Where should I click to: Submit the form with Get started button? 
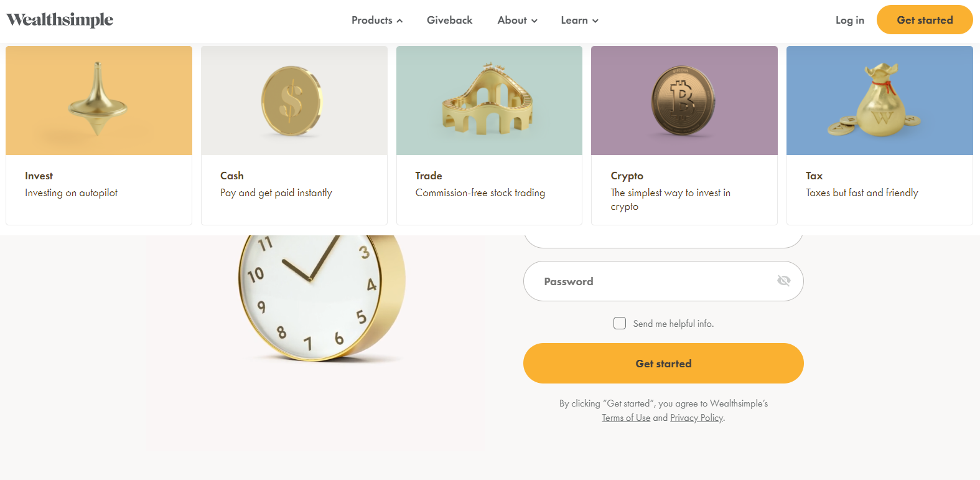(x=663, y=364)
